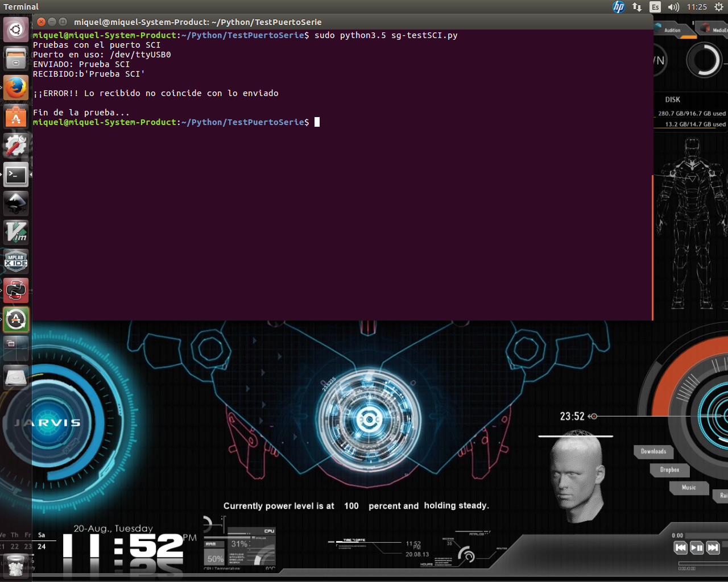Open MPLAB X IDE
Viewport: 728px width, 582px height.
click(x=16, y=261)
